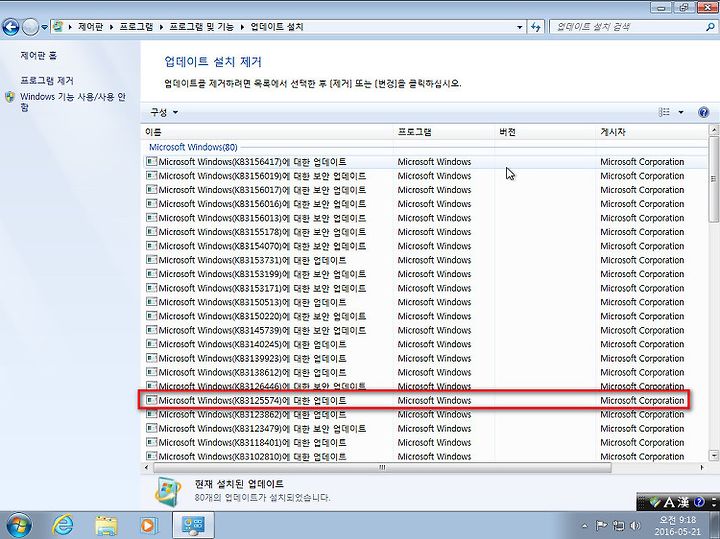Click the Action Center flag tray icon
The image size is (720, 539).
(601, 525)
